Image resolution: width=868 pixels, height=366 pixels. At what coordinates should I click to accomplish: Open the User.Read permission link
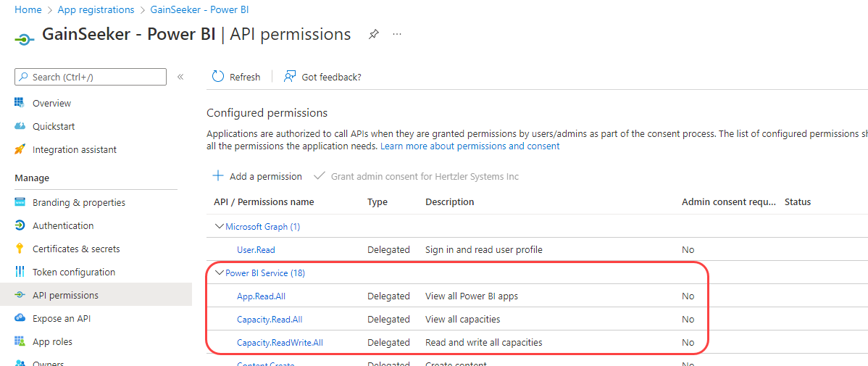256,249
